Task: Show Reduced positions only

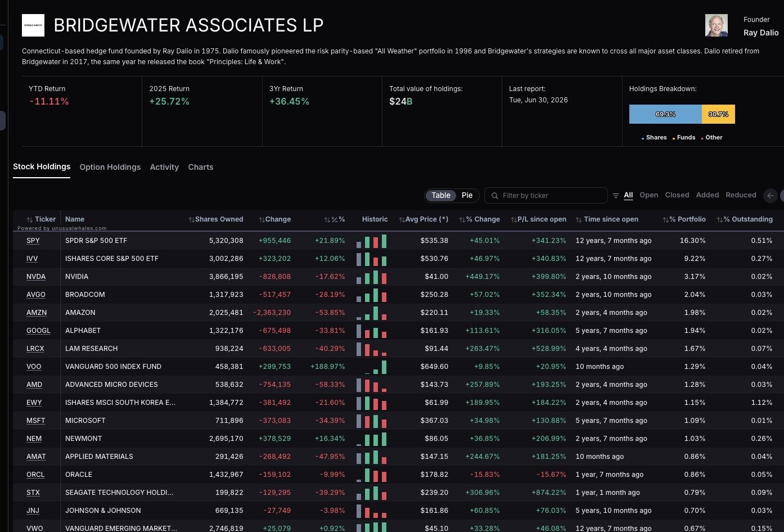Action: point(741,195)
